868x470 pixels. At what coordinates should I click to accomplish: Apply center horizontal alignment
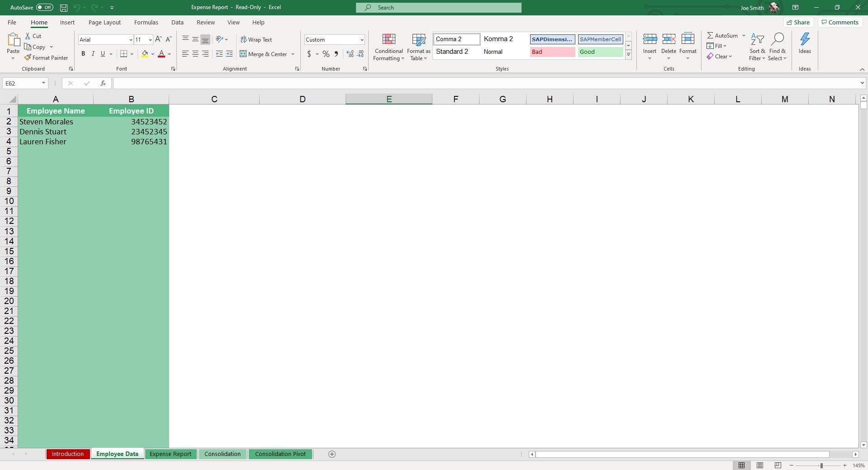click(x=195, y=54)
